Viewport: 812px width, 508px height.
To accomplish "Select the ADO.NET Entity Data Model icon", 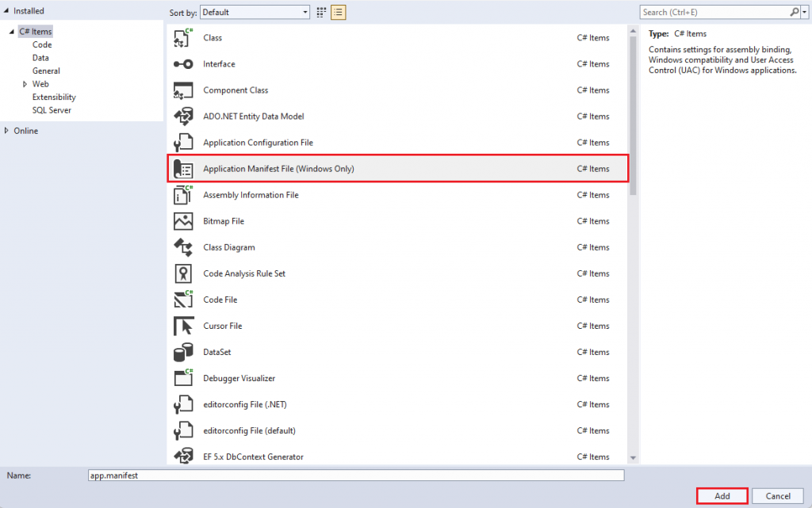I will coord(183,116).
